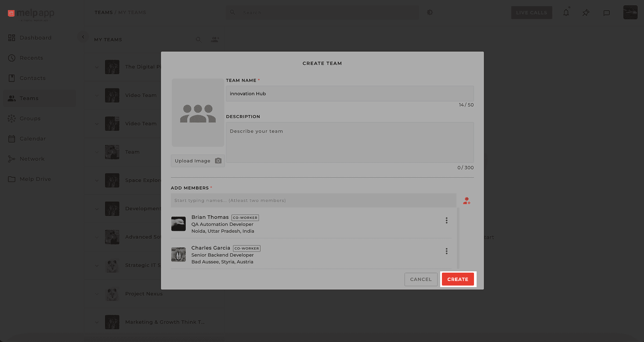Click the pin icon in the top bar
The width and height of the screenshot is (644, 342).
(586, 13)
